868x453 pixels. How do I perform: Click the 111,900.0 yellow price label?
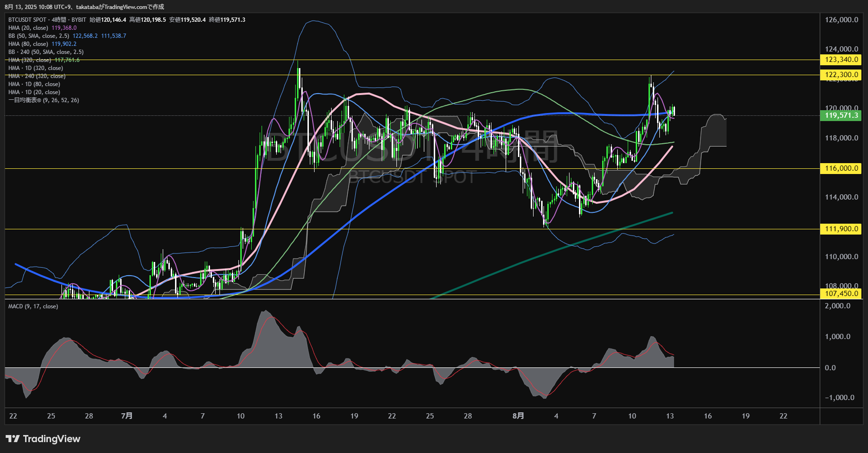pyautogui.click(x=841, y=229)
